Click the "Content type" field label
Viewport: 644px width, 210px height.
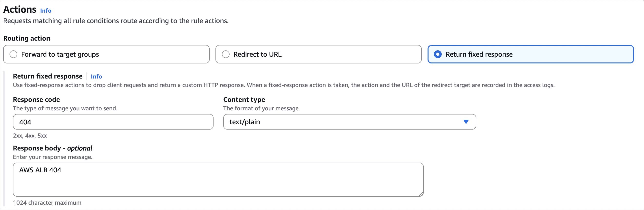(x=244, y=100)
